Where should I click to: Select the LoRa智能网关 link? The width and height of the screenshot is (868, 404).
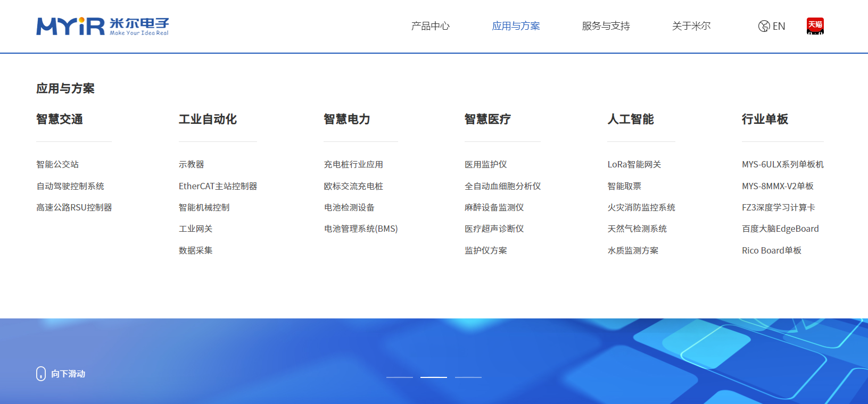tap(634, 165)
